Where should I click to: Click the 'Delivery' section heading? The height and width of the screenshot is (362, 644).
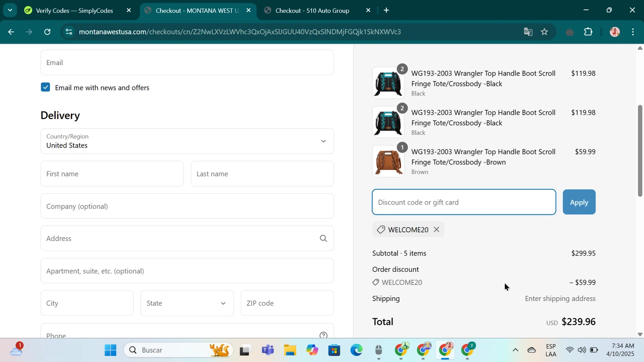click(60, 115)
